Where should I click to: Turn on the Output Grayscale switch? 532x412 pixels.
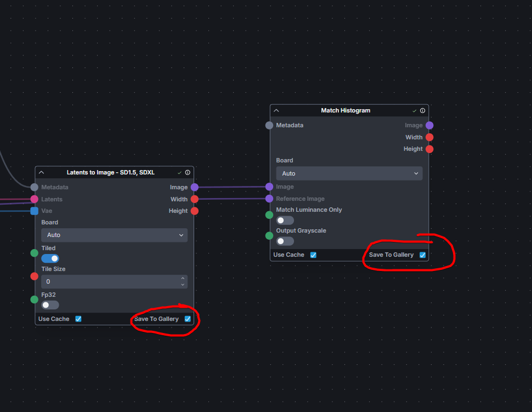[x=285, y=241]
